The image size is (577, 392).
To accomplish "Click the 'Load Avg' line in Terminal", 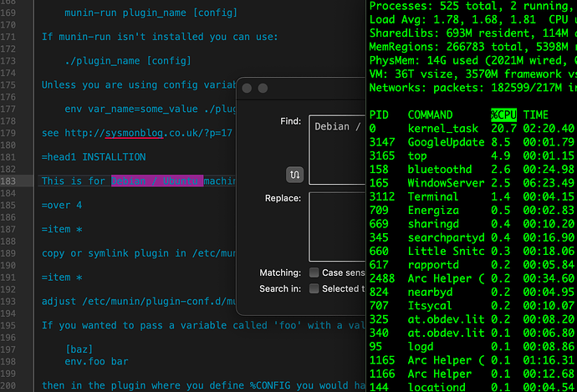I will click(x=473, y=19).
